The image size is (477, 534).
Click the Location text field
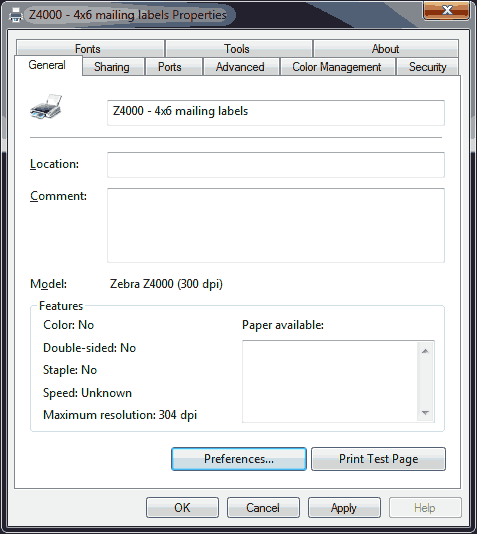[276, 165]
